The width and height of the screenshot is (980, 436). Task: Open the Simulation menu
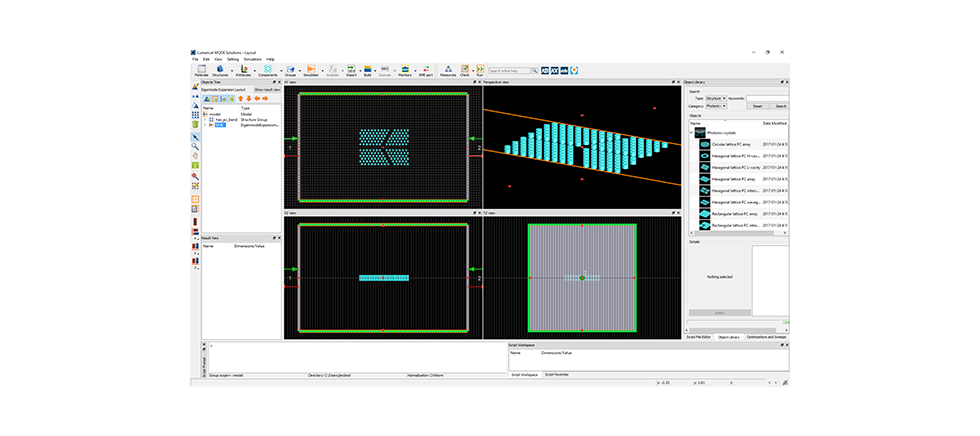pyautogui.click(x=252, y=59)
